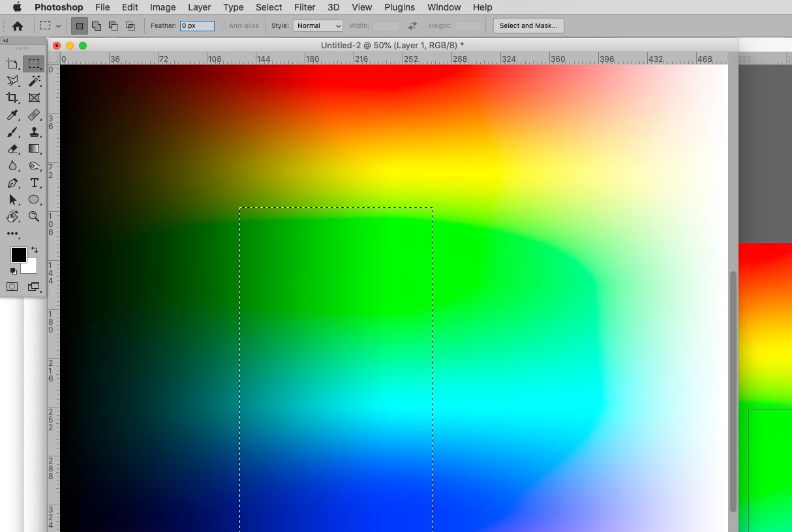
Task: Open the Plugins menu
Action: pos(399,7)
